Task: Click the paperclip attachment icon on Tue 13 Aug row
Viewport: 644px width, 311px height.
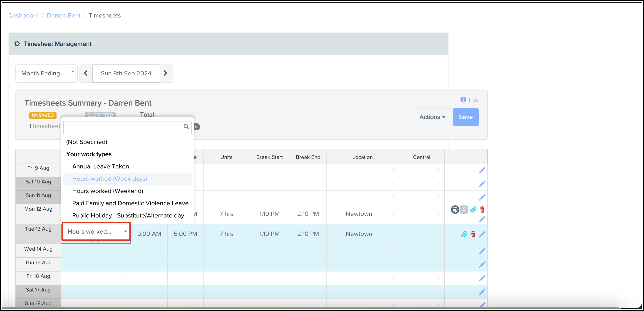Action: pos(464,234)
